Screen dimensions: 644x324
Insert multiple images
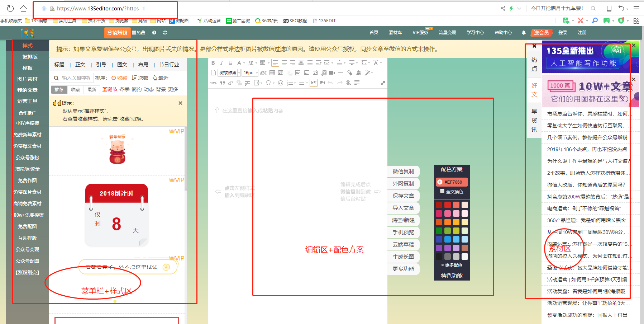(x=315, y=73)
